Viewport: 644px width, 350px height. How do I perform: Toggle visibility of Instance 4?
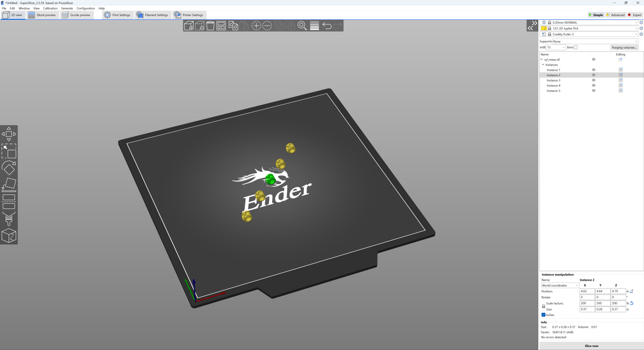(x=594, y=85)
